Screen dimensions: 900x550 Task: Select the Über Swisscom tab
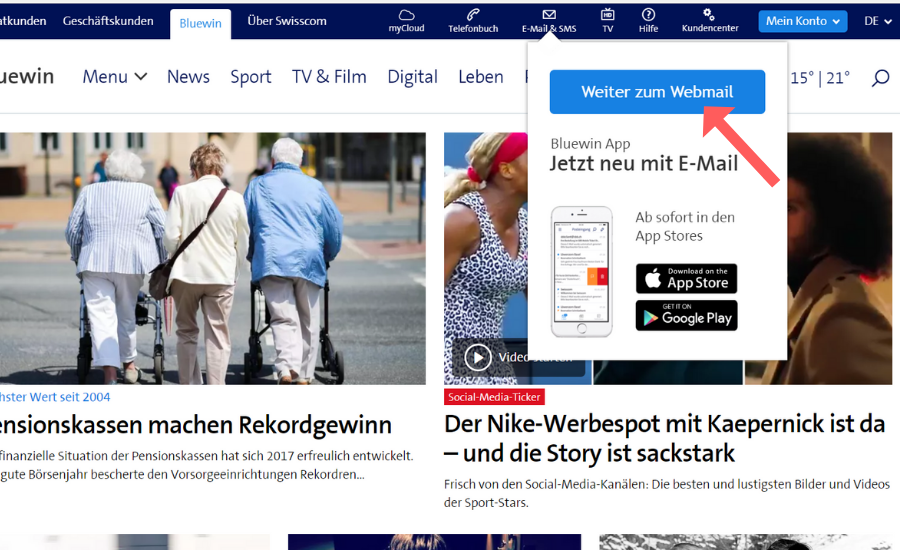[286, 21]
